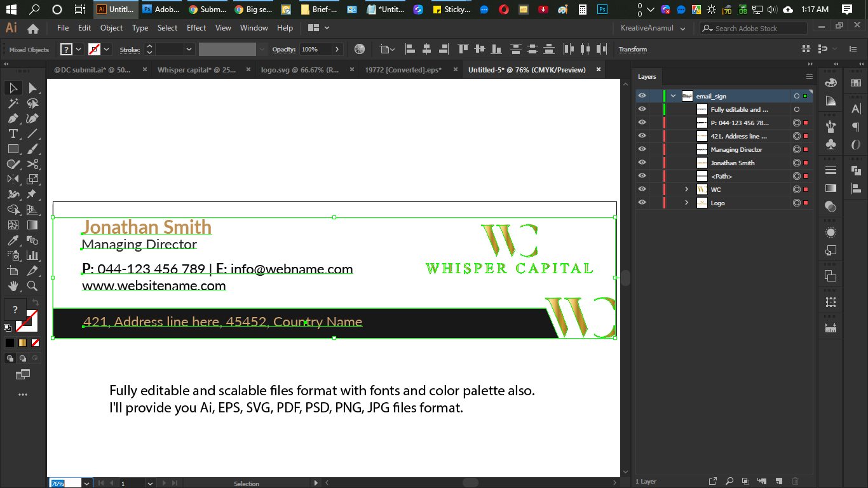Select the Shape Builder tool

coord(13,210)
